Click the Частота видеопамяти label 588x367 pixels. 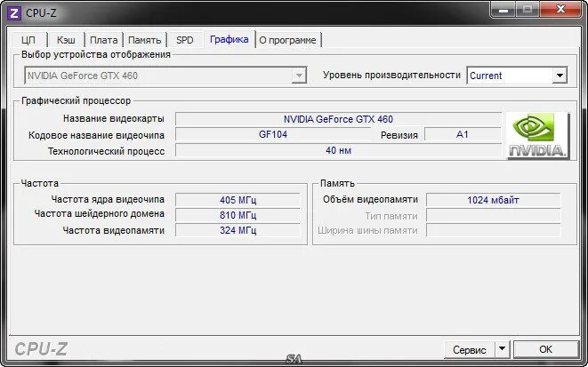(113, 230)
